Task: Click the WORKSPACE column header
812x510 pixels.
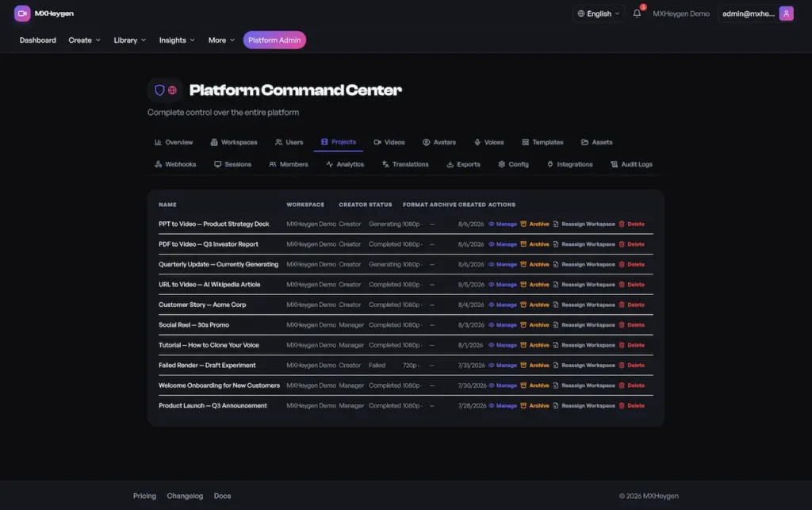Action: click(x=305, y=205)
